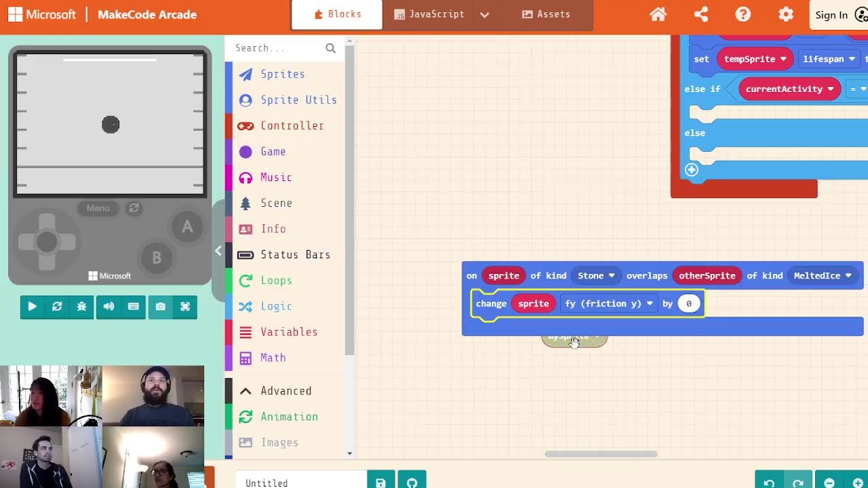Viewport: 868px width, 488px height.
Task: Click the otherSprite parameter in the overlaps block
Action: pos(707,275)
